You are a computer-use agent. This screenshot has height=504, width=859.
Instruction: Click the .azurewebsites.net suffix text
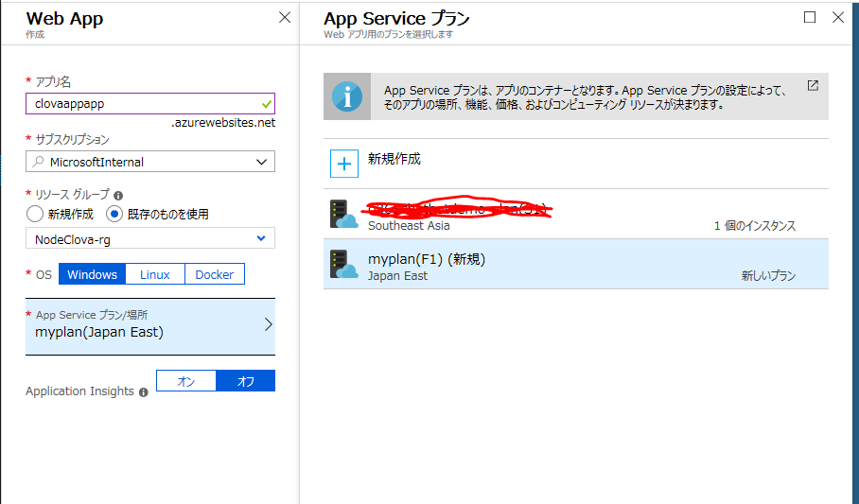(x=223, y=123)
